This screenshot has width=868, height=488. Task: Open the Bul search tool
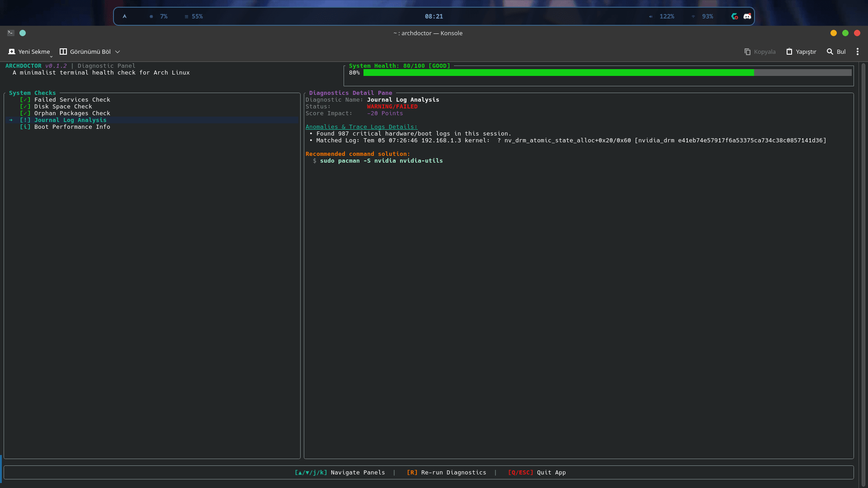pyautogui.click(x=836, y=52)
